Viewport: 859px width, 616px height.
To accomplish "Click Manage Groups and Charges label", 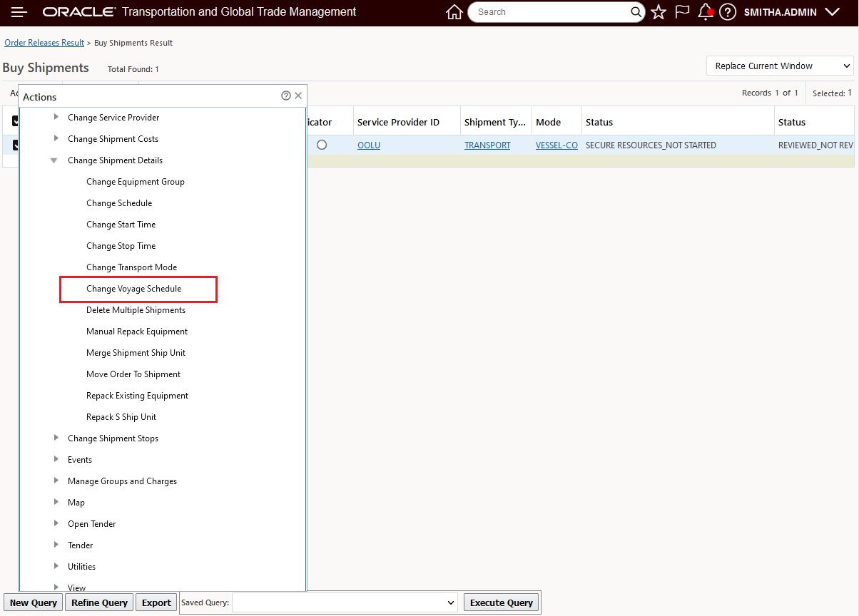I will coord(122,481).
